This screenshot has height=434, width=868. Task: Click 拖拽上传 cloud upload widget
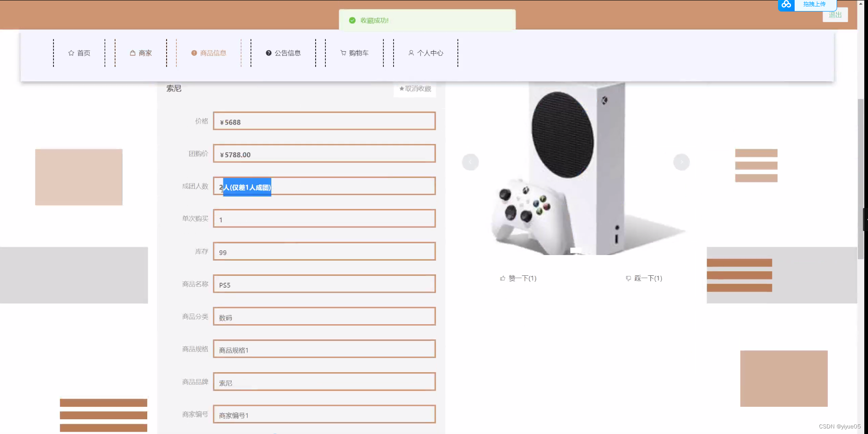(814, 4)
